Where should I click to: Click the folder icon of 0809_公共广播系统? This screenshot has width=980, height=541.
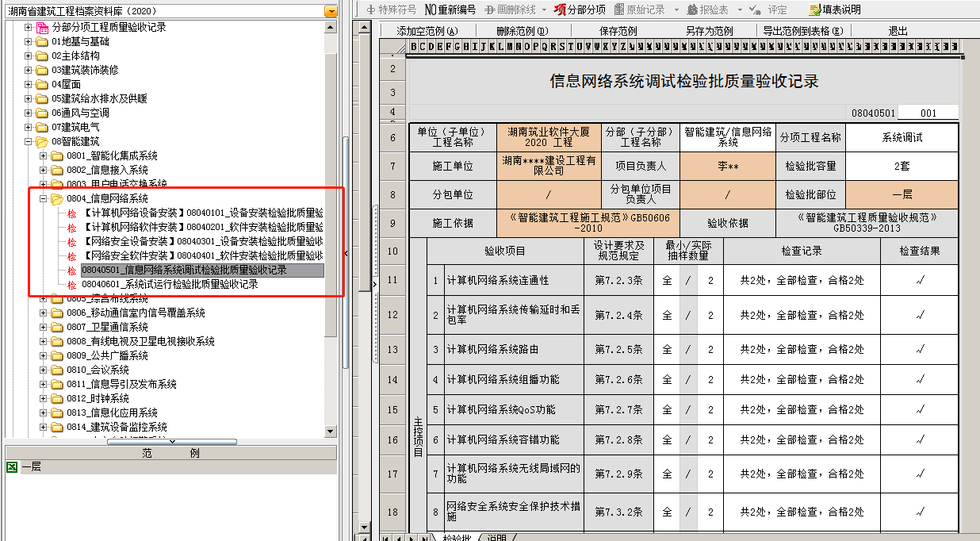pyautogui.click(x=57, y=355)
